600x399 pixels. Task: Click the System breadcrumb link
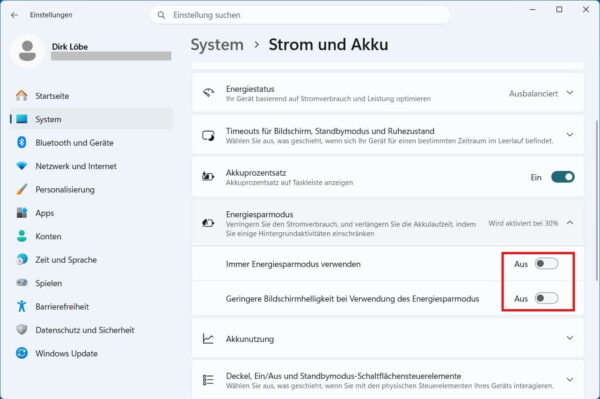click(x=217, y=45)
